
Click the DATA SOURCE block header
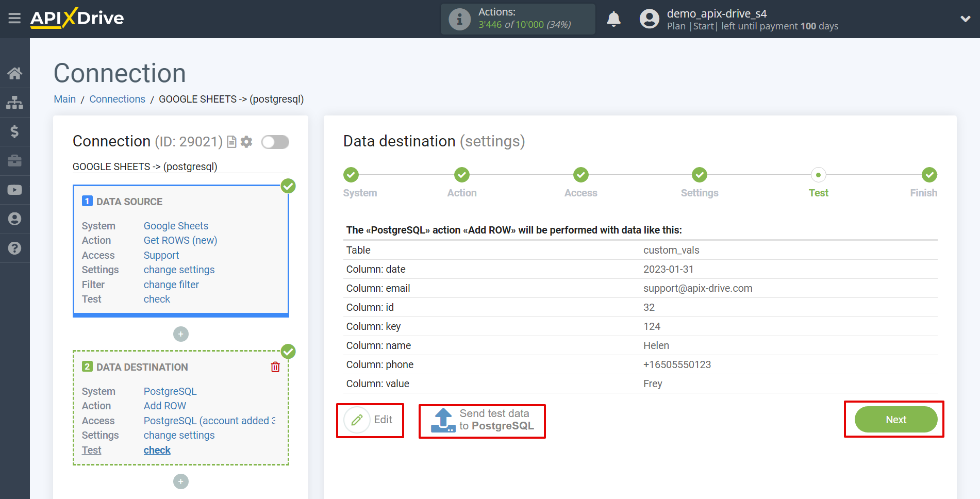click(122, 202)
